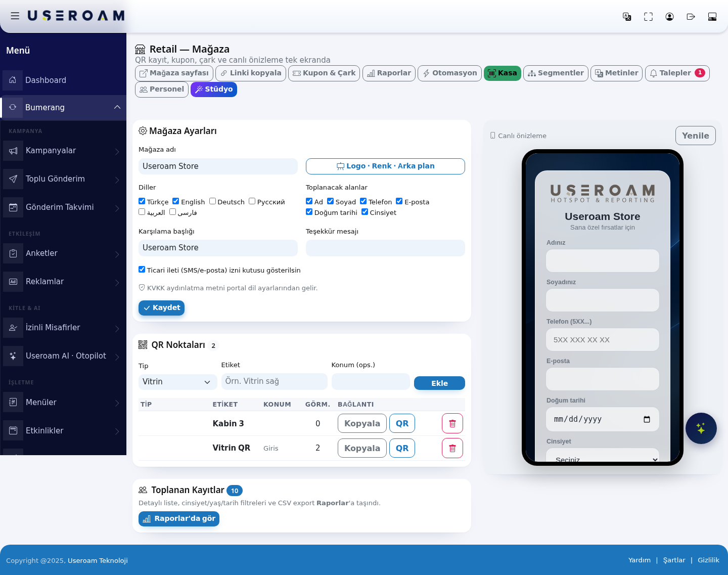Open date picker in Doğum tarihi preview field
Image resolution: width=728 pixels, height=575 pixels.
pyautogui.click(x=647, y=419)
